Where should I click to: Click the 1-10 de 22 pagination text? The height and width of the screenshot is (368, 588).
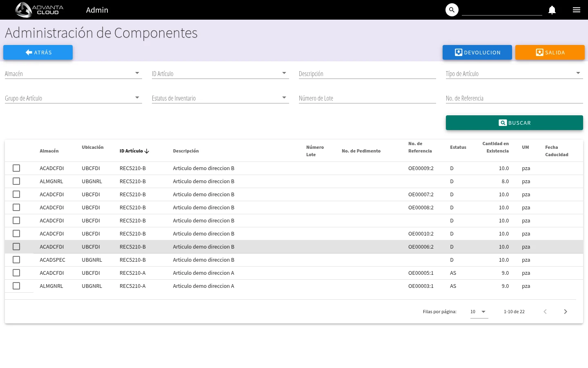coord(514,312)
